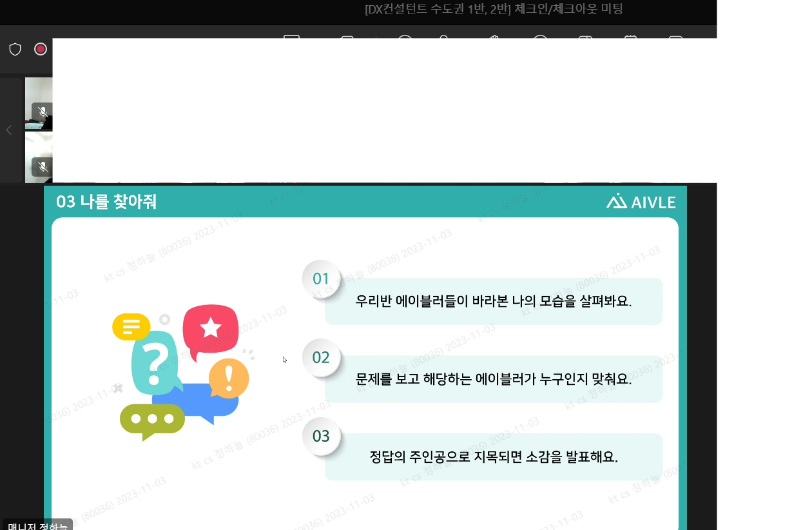Image resolution: width=812 pixels, height=530 pixels.
Task: Click muted microphone icon on lower video thumbnail
Action: (x=43, y=167)
